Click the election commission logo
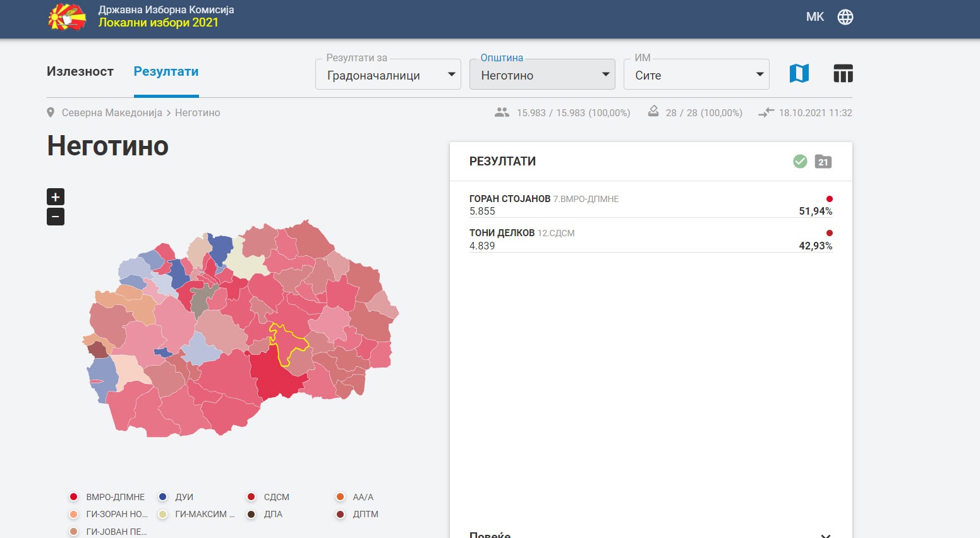The image size is (980, 538). (x=67, y=17)
